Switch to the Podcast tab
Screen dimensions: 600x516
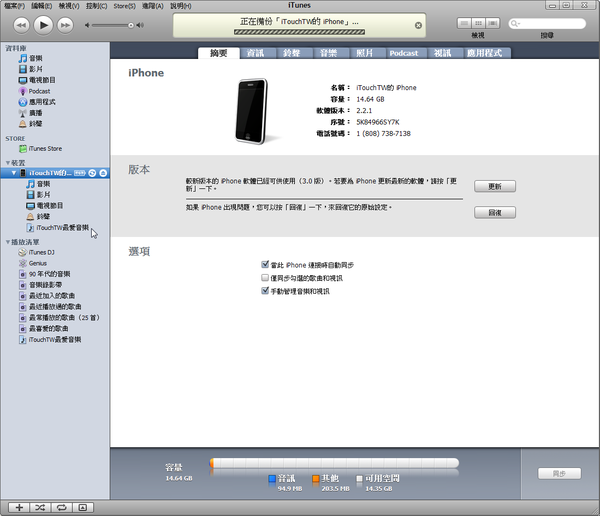[404, 53]
